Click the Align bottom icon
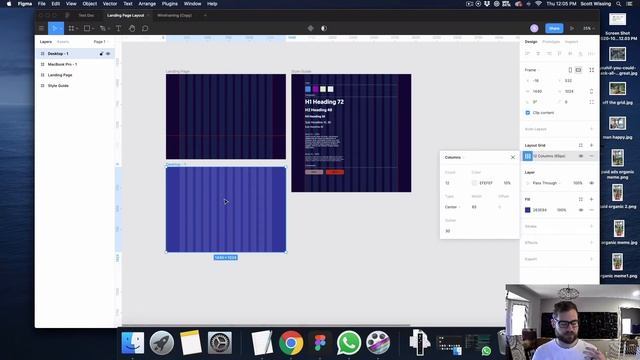 click(581, 53)
